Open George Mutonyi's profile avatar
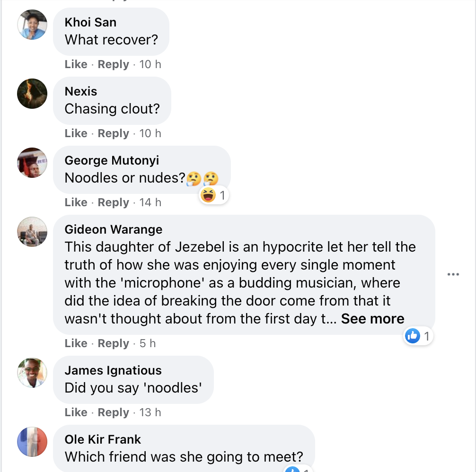The image size is (476, 472). point(32,163)
